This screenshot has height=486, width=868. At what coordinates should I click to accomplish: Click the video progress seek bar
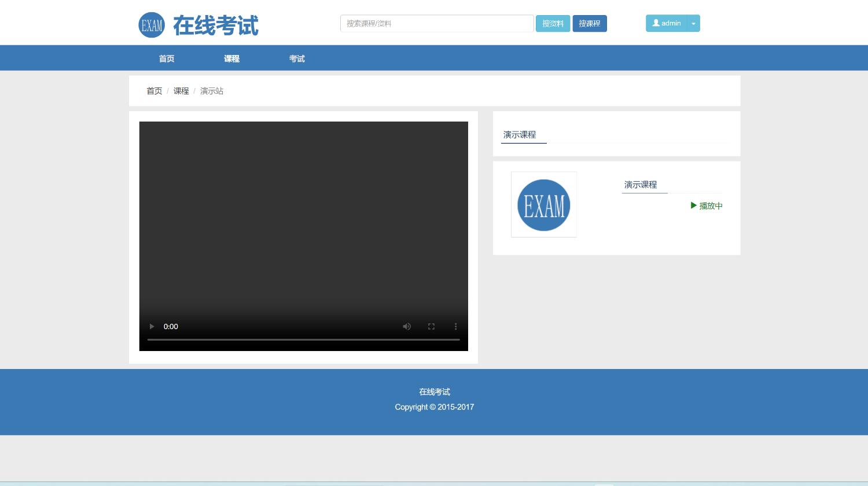pos(303,339)
